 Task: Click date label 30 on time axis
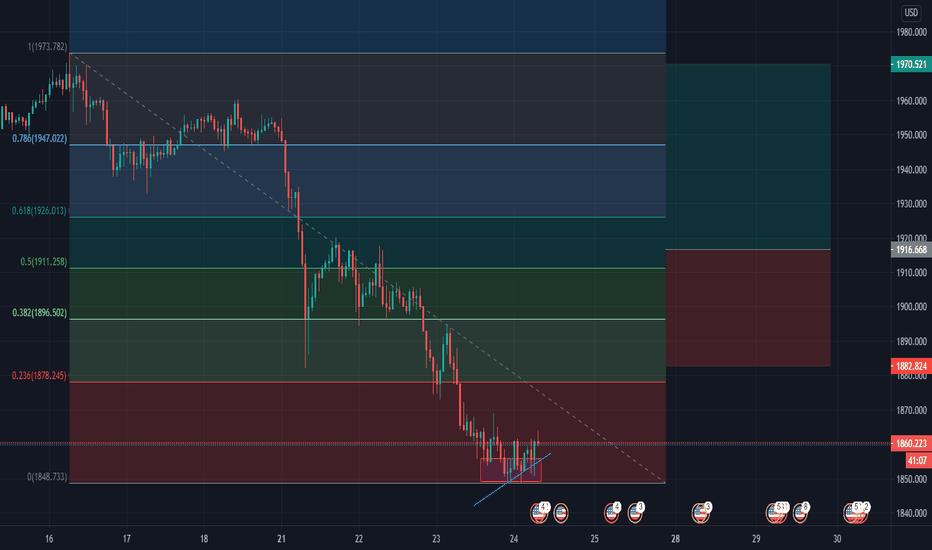pos(837,539)
